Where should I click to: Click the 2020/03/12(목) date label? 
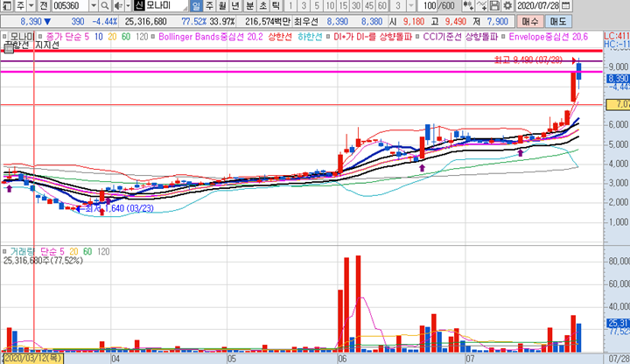[x=32, y=358]
